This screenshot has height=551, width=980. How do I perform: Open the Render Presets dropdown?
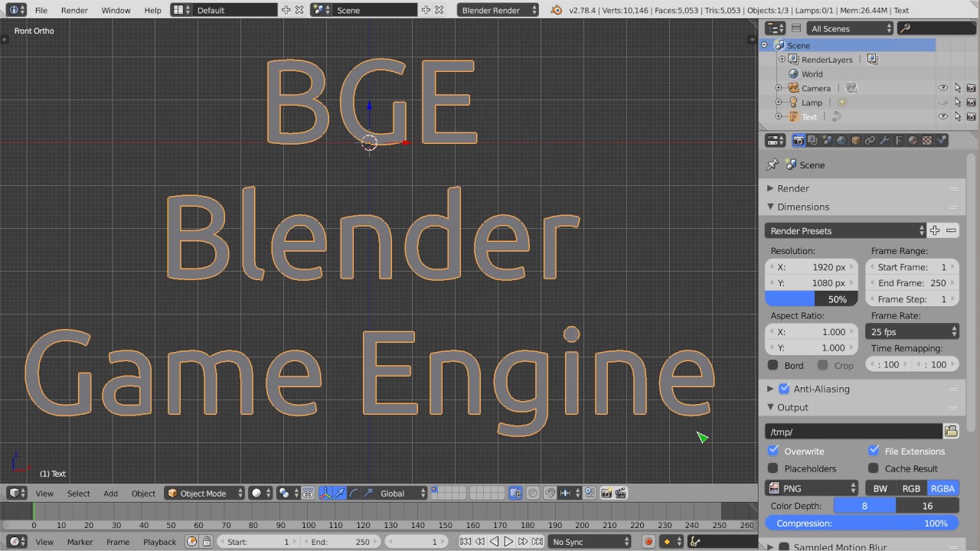click(x=845, y=230)
